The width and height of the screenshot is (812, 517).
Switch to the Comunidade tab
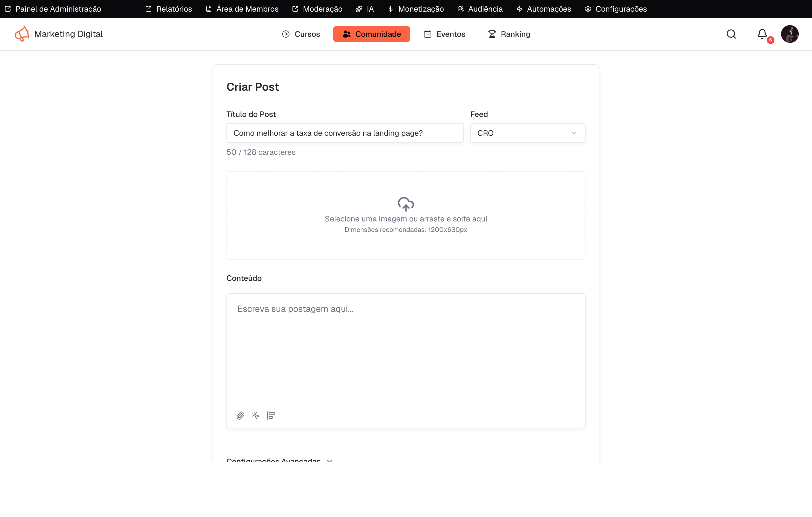371,34
